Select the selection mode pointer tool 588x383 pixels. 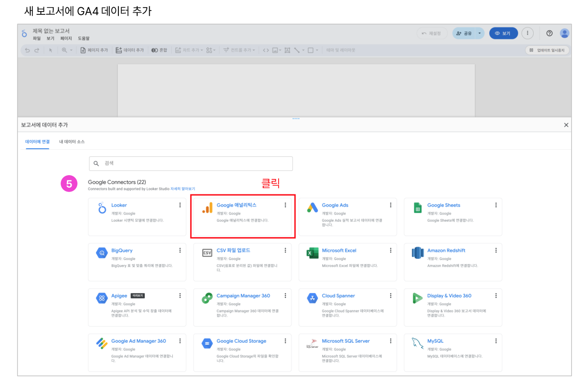point(51,50)
